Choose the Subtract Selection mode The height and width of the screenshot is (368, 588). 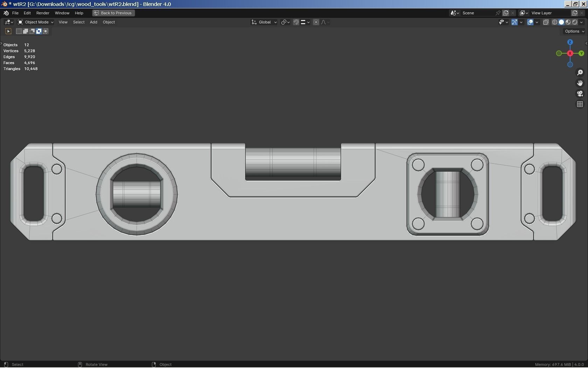pos(32,31)
